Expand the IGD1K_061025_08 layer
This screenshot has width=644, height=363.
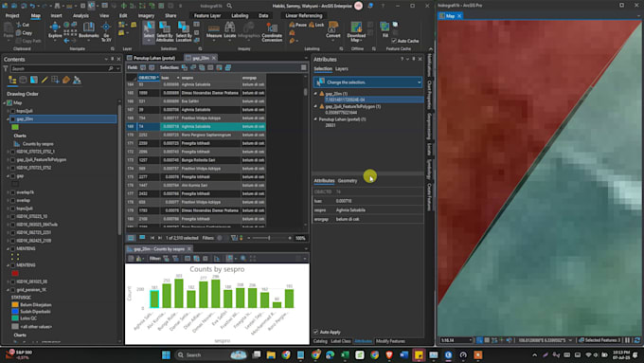[8, 281]
